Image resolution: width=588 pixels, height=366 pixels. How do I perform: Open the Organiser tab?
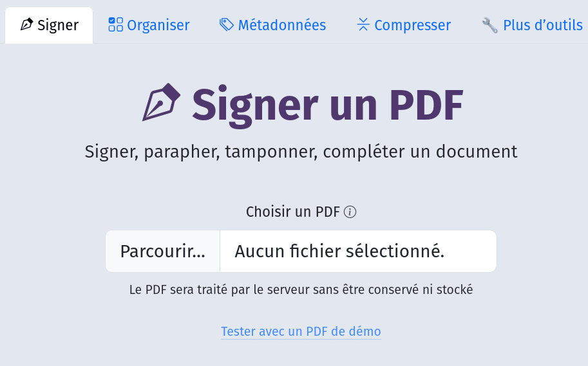pyautogui.click(x=149, y=26)
